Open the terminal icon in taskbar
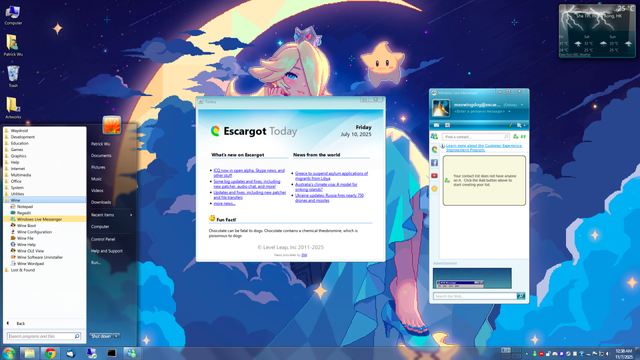Screen dimensions: 640x360 click(x=111, y=353)
